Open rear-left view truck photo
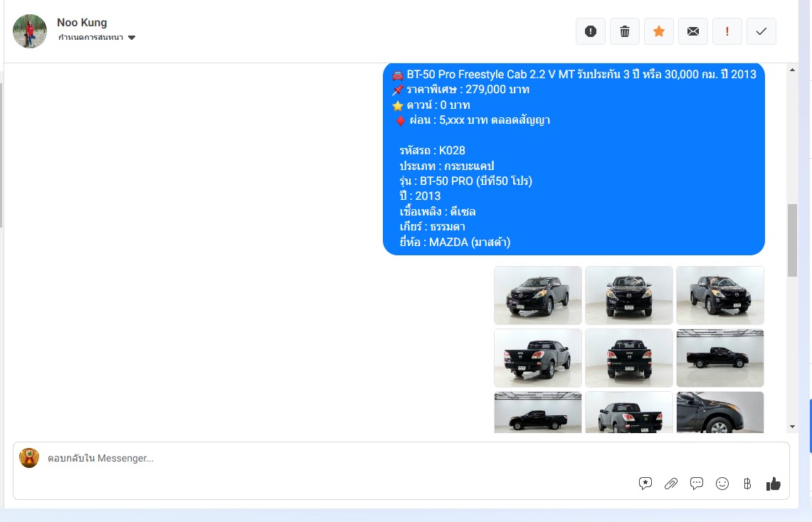This screenshot has width=812, height=522. click(538, 358)
